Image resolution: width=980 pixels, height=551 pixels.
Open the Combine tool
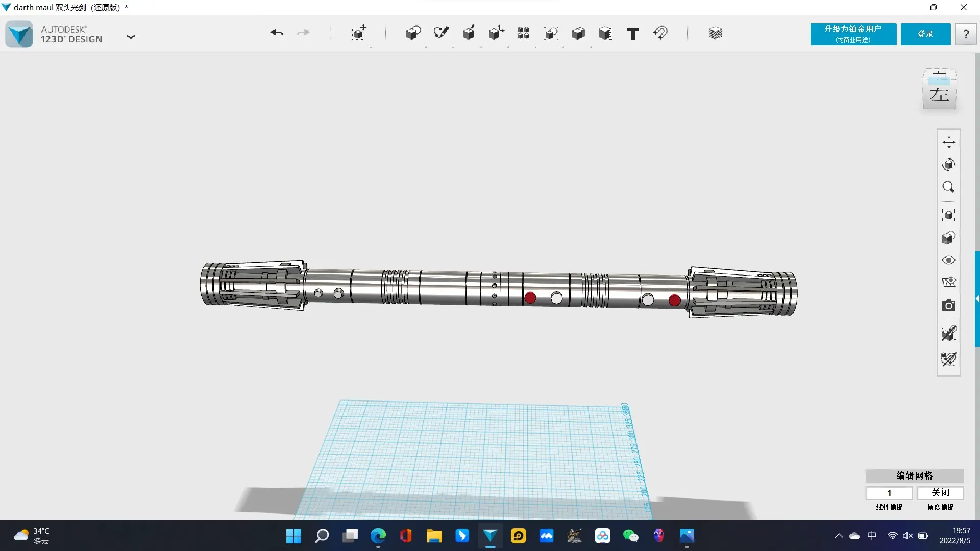(x=578, y=33)
